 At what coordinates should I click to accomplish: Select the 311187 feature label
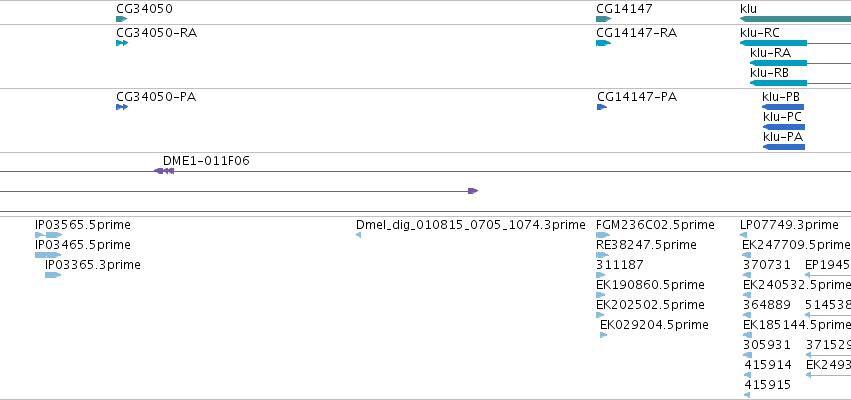coord(619,265)
